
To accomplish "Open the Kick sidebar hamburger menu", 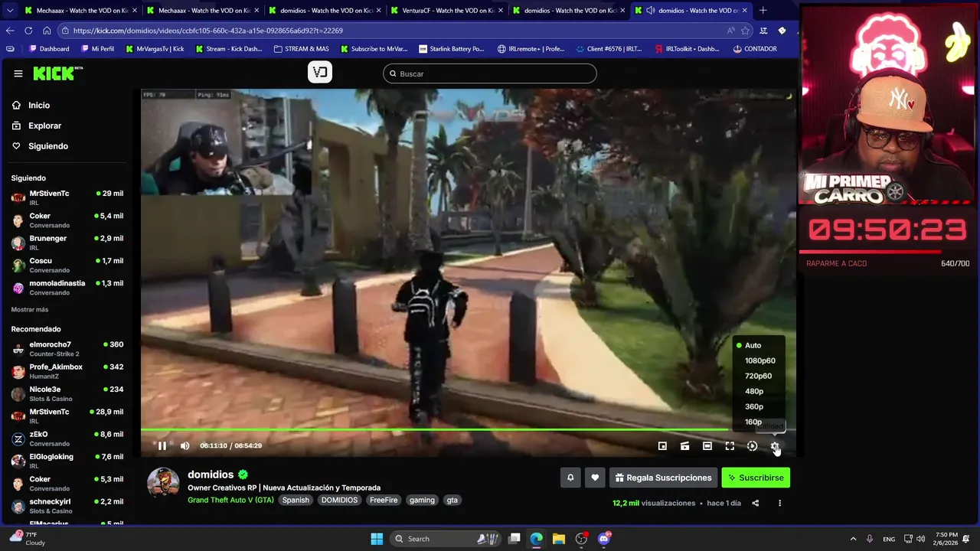I will click(18, 73).
